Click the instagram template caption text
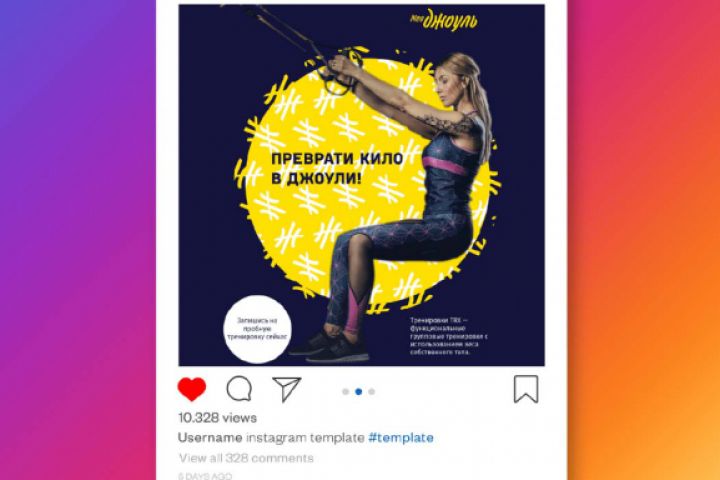 [305, 437]
